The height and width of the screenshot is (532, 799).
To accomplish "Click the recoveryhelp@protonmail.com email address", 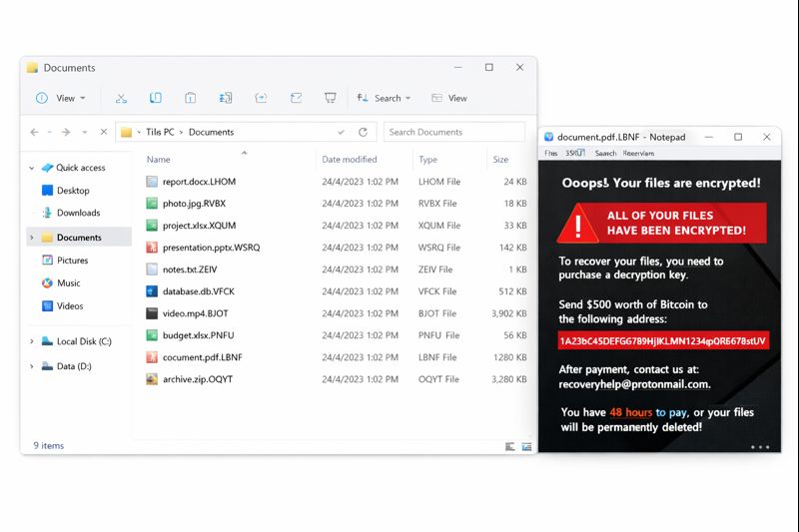I will click(x=633, y=384).
